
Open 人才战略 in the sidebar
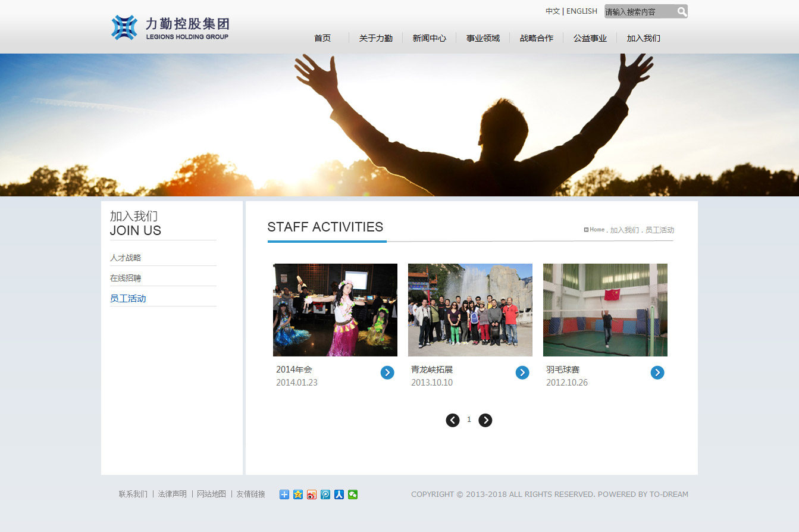(126, 258)
